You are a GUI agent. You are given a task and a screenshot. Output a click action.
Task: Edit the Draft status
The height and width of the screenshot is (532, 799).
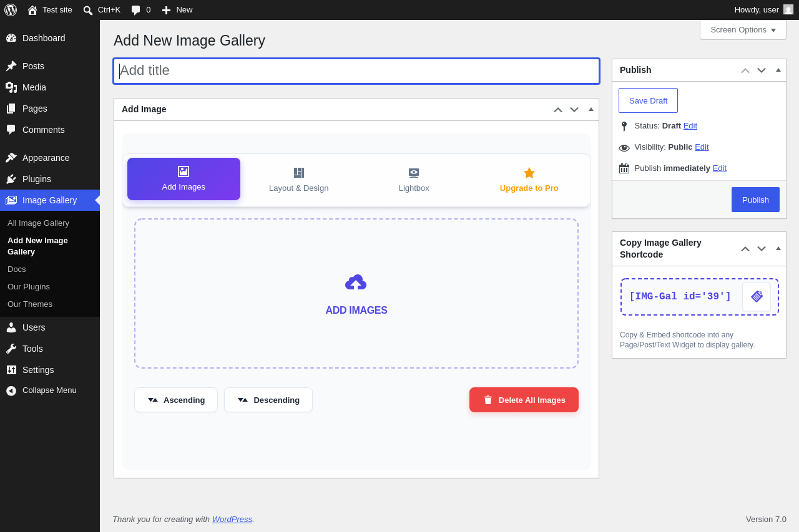point(690,125)
